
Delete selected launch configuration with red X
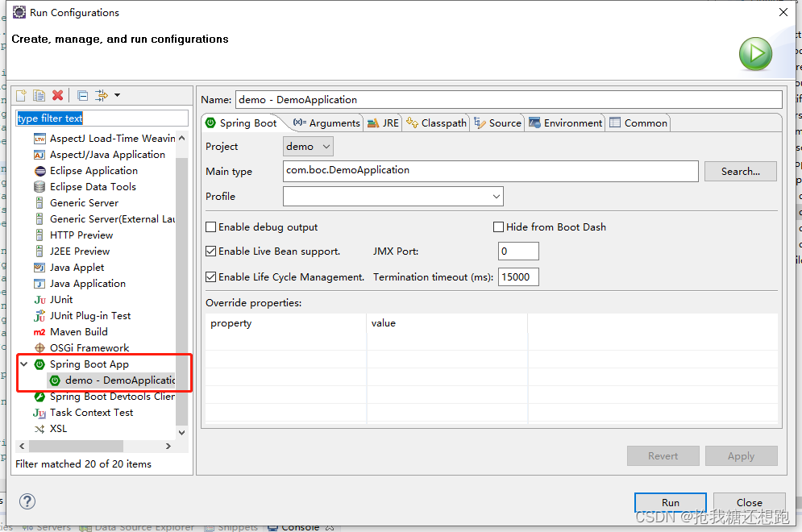tap(58, 95)
